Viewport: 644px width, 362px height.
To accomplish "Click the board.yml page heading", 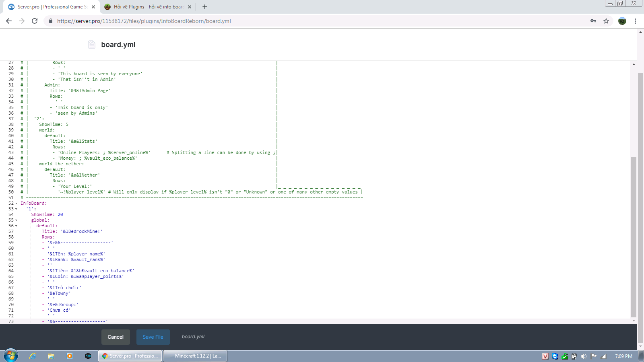I will pyautogui.click(x=118, y=45).
